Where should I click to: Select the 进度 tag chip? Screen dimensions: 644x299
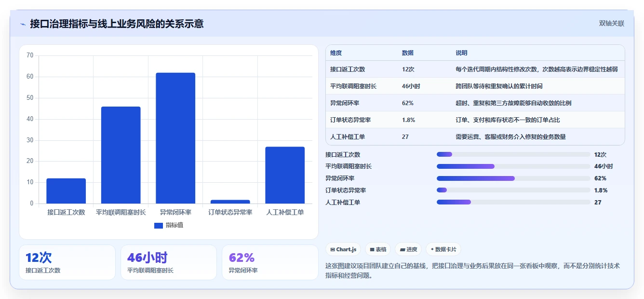click(x=408, y=249)
